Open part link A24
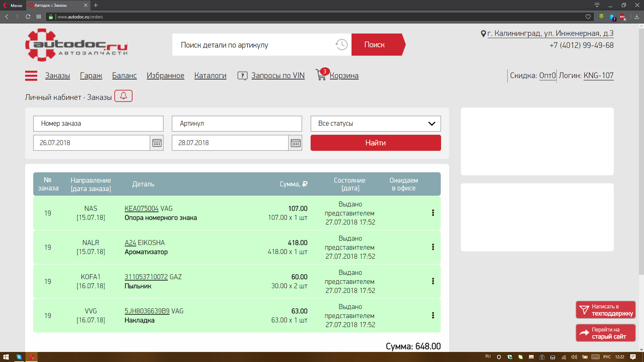This screenshot has width=644, height=362. pos(130,243)
